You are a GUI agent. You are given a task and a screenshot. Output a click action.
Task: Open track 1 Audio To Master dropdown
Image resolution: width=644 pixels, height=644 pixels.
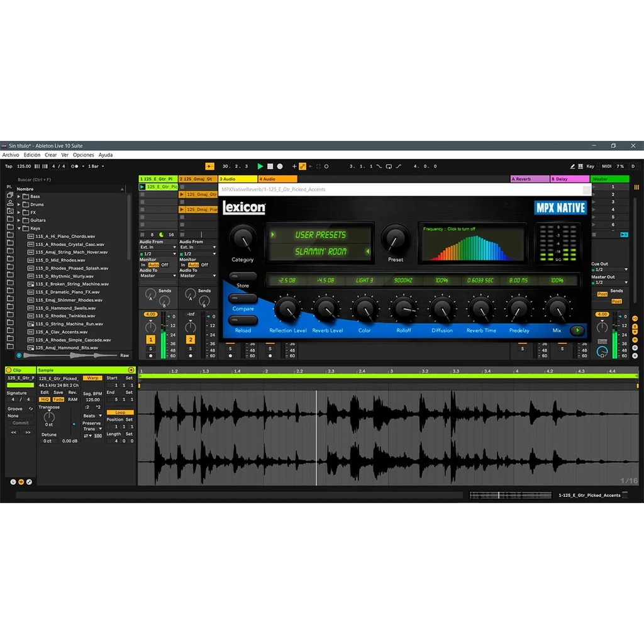158,275
